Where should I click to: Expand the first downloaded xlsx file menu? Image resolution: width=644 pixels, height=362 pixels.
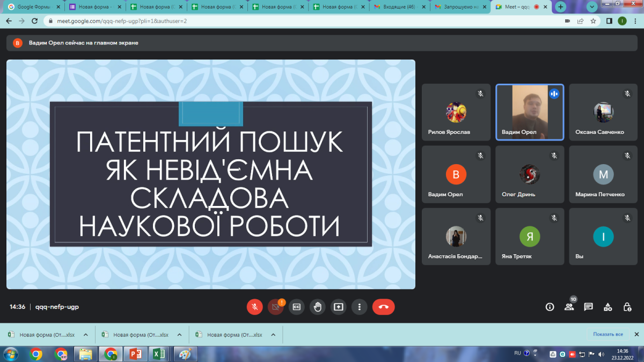(x=85, y=335)
